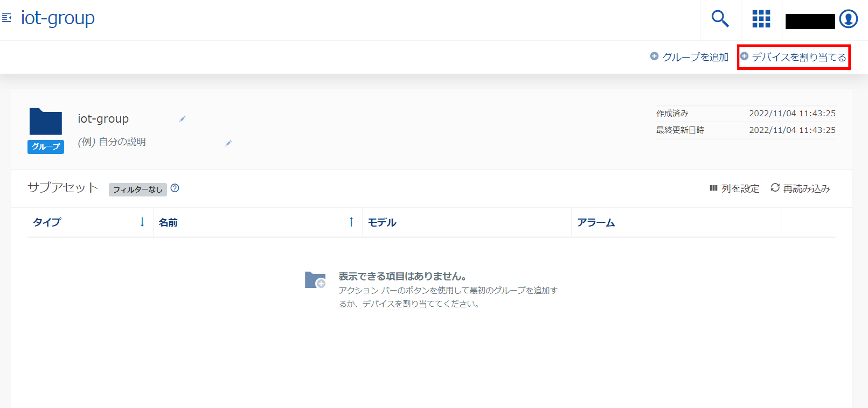Click the empty-state folder plus icon

tap(315, 280)
